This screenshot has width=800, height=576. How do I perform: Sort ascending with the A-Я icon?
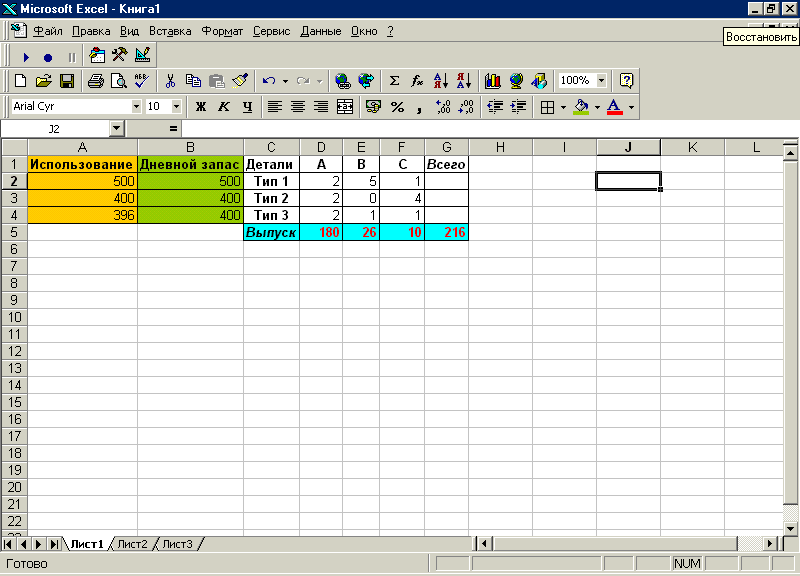441,81
